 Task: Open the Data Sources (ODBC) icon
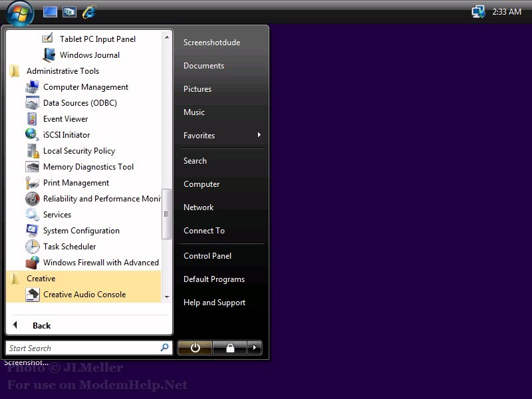pos(32,103)
